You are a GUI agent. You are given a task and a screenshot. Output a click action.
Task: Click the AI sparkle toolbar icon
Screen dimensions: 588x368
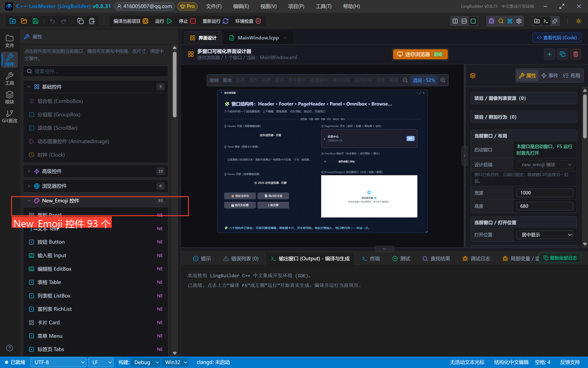(x=555, y=21)
